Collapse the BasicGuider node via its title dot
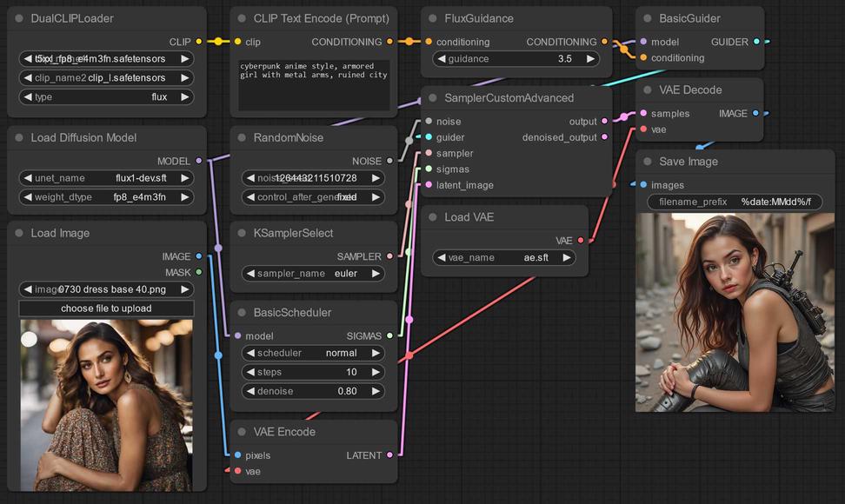This screenshot has height=504, width=845. click(647, 18)
